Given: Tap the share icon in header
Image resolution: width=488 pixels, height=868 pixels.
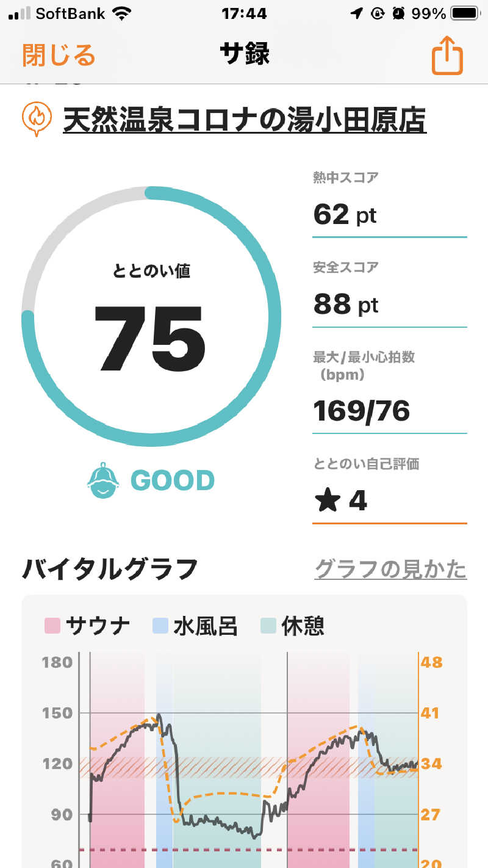Looking at the screenshot, I should (447, 56).
